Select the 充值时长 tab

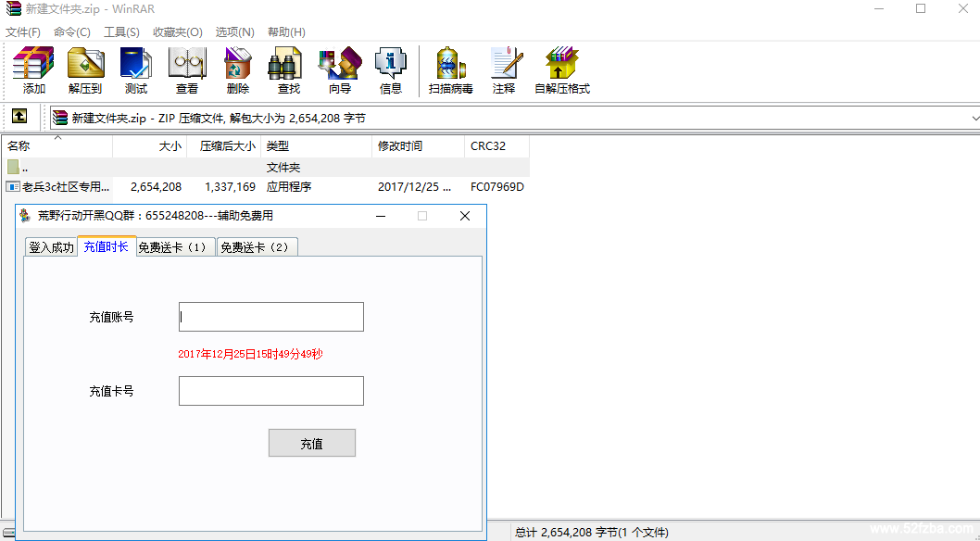click(107, 246)
